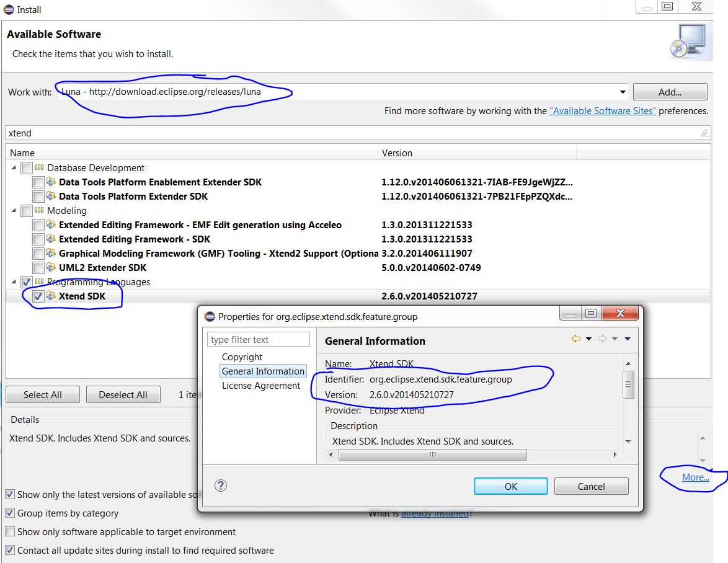Open the Properties view menu dropdown
The height and width of the screenshot is (563, 728).
pyautogui.click(x=628, y=339)
